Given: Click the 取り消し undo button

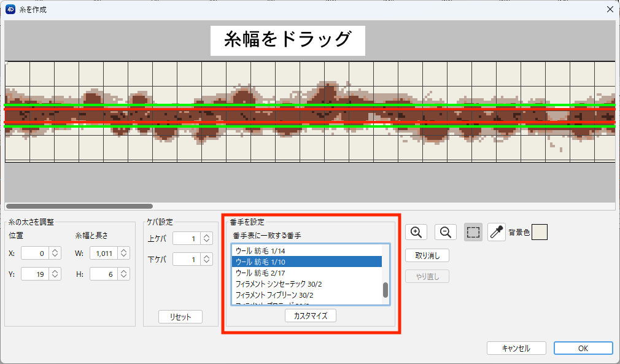Looking at the screenshot, I should pos(427,256).
